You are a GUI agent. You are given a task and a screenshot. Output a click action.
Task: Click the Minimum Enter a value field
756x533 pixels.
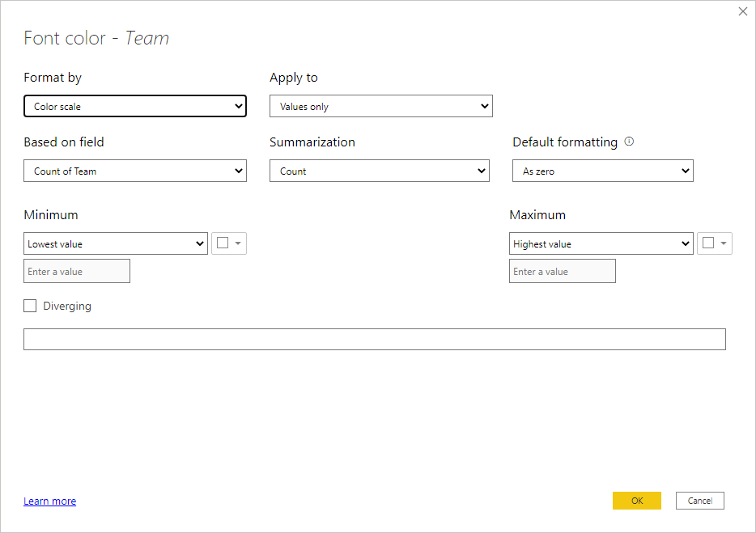[x=77, y=271]
